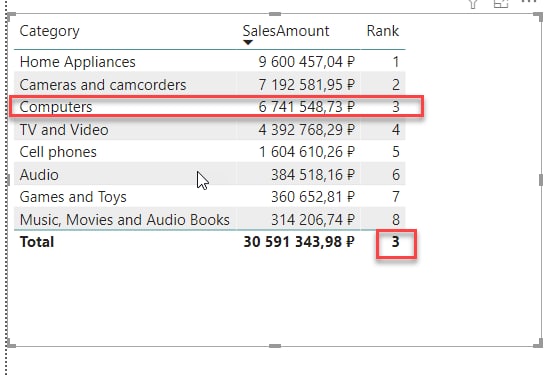Click the right-edge middle resize handle
The height and width of the screenshot is (375, 559).
click(541, 180)
